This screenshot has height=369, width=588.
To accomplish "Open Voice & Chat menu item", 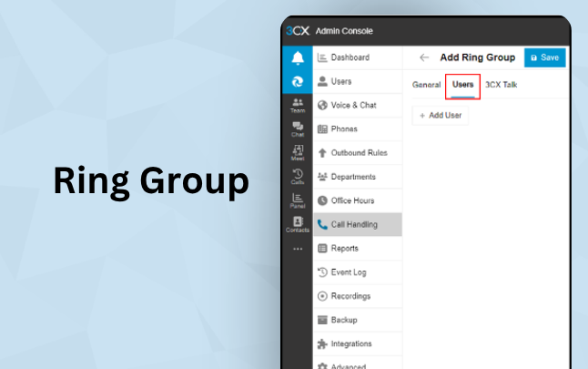I will click(358, 105).
